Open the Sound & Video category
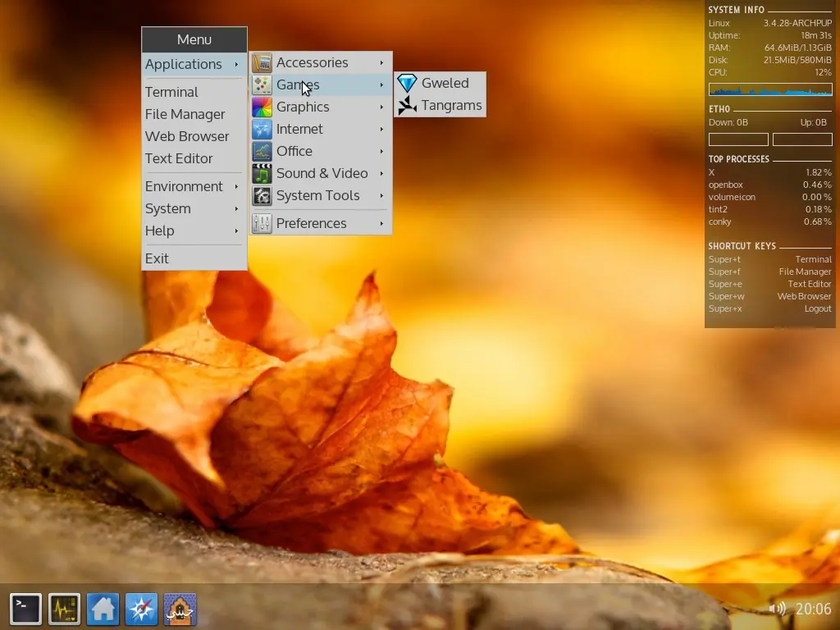 pyautogui.click(x=321, y=174)
